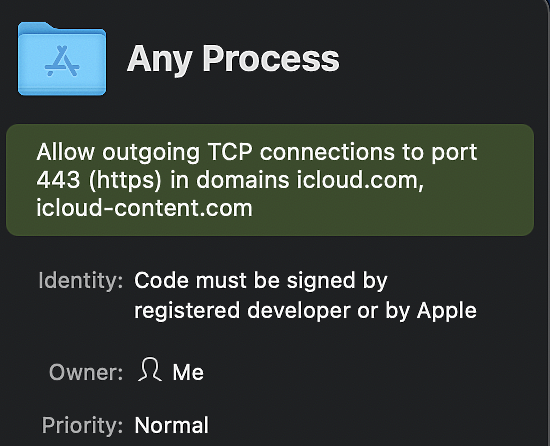Click the "Owner:" label
This screenshot has height=446, width=550.
tap(86, 372)
